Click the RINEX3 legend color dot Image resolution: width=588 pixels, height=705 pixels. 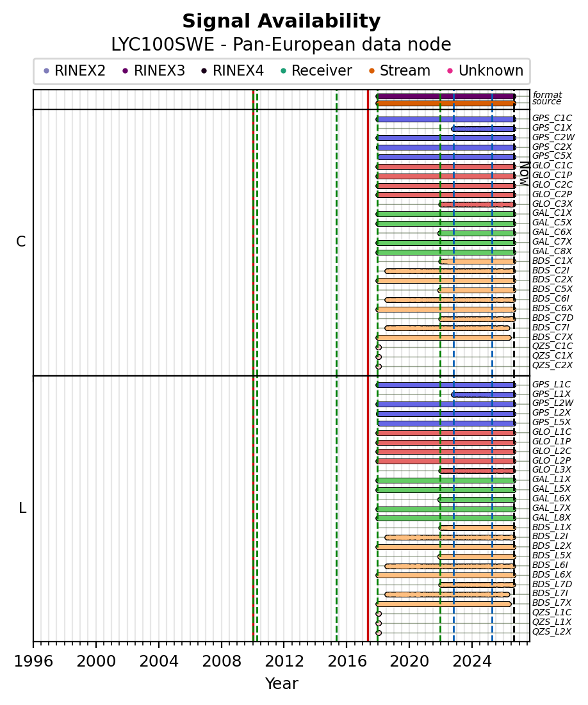(126, 71)
